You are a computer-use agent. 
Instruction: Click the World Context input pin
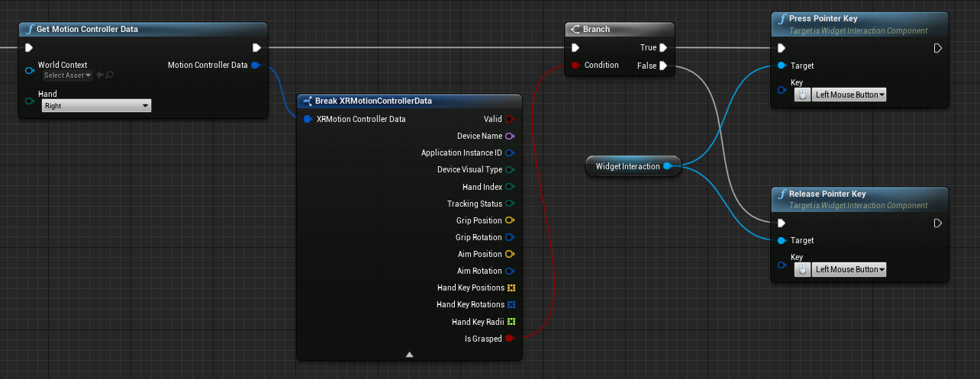tap(30, 70)
